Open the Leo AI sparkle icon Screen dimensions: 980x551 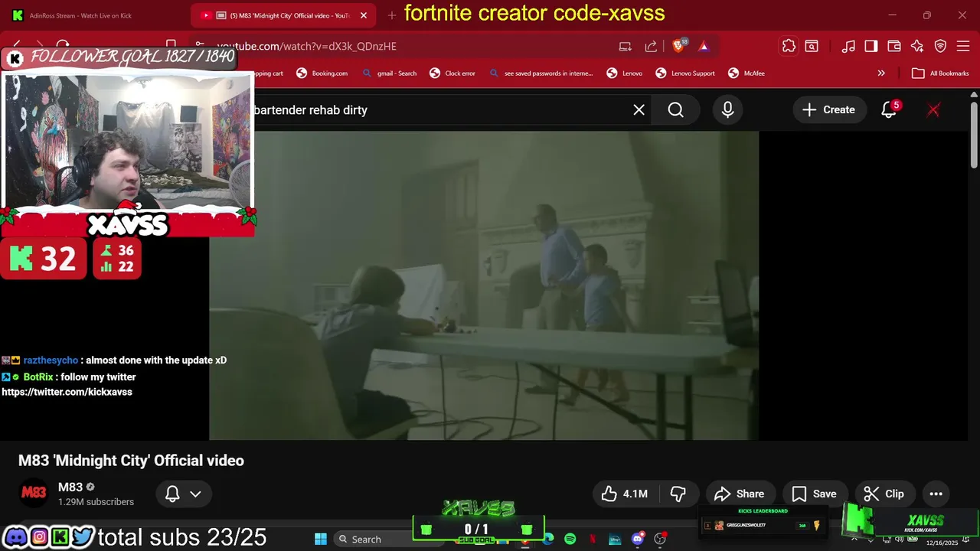pos(917,46)
